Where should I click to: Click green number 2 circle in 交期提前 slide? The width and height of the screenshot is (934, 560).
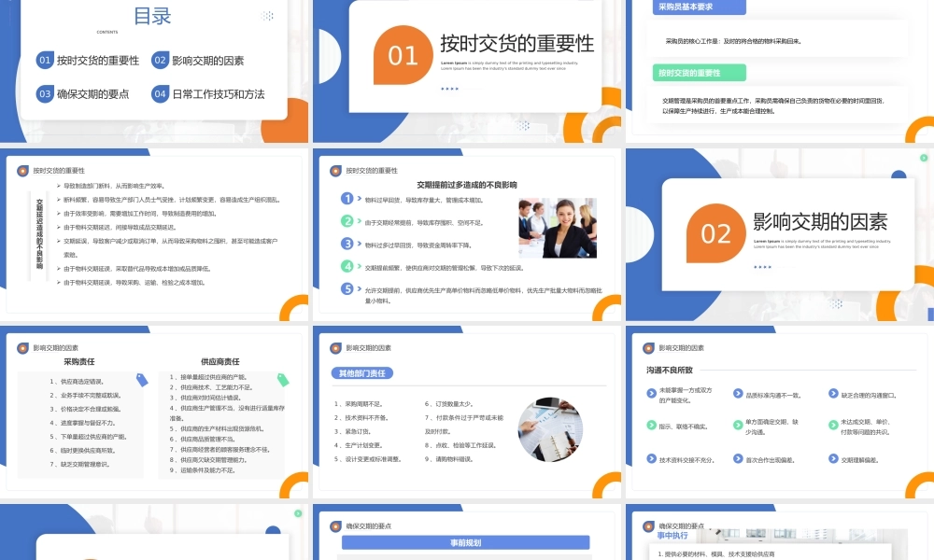pyautogui.click(x=347, y=221)
